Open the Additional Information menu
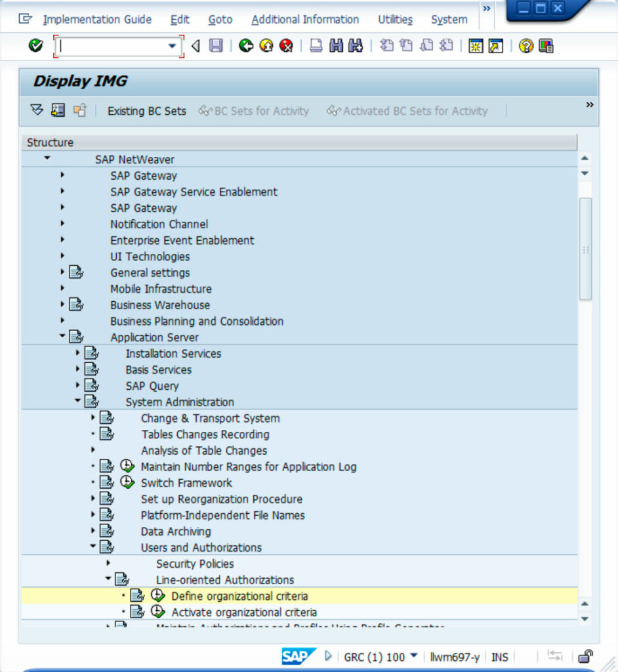Image resolution: width=618 pixels, height=672 pixels. [304, 19]
